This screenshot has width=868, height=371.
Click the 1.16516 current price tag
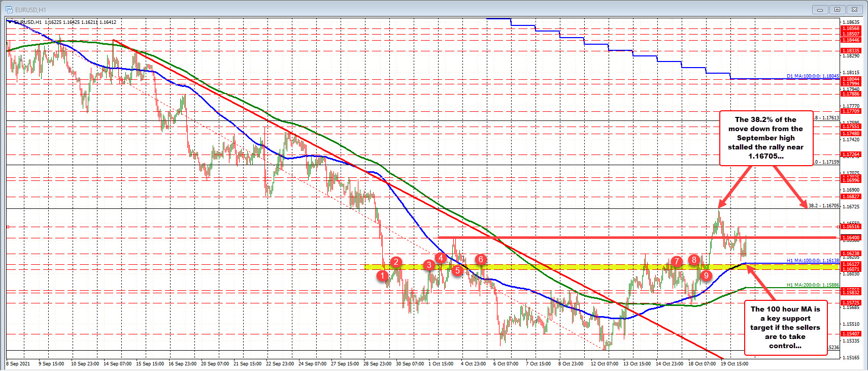pyautogui.click(x=851, y=227)
